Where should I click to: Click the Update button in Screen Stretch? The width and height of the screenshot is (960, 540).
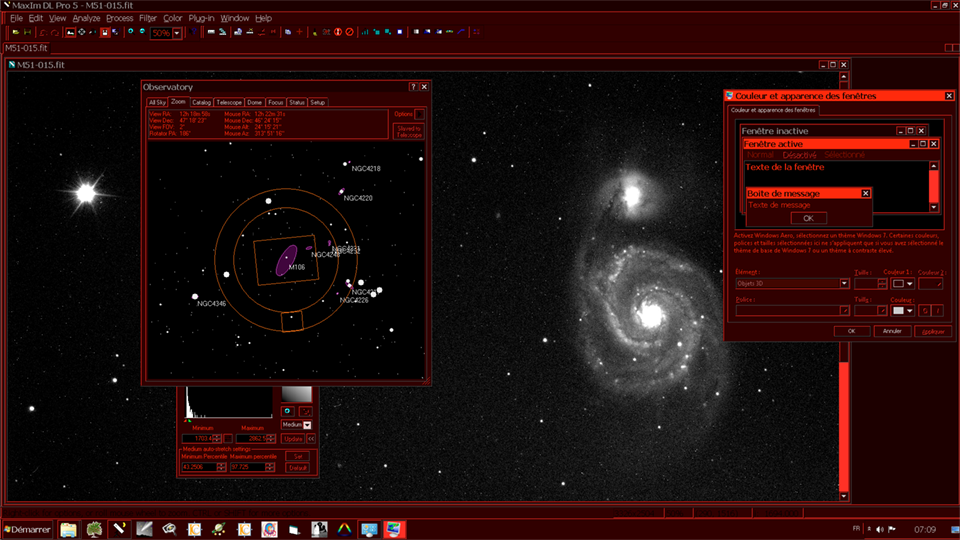[x=293, y=438]
